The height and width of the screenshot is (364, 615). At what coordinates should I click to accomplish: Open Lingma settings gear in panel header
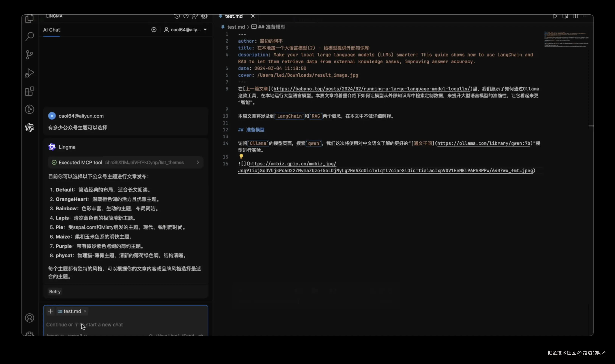point(204,16)
